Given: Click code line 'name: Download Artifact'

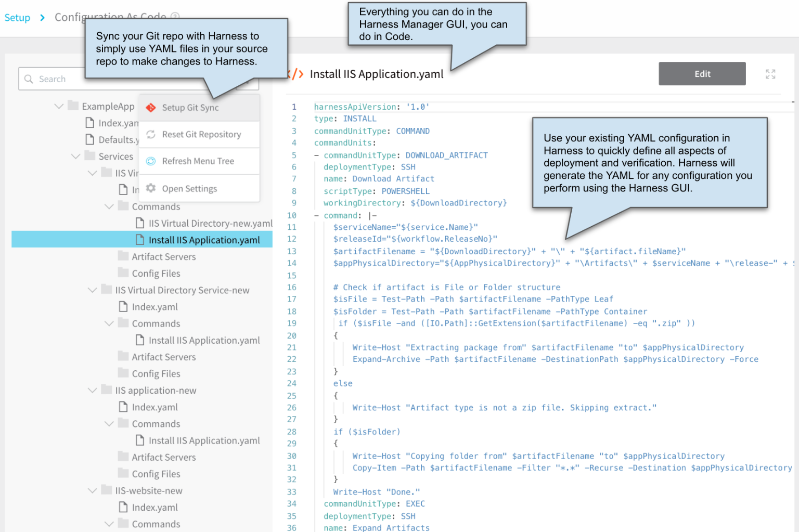Looking at the screenshot, I should tap(379, 178).
